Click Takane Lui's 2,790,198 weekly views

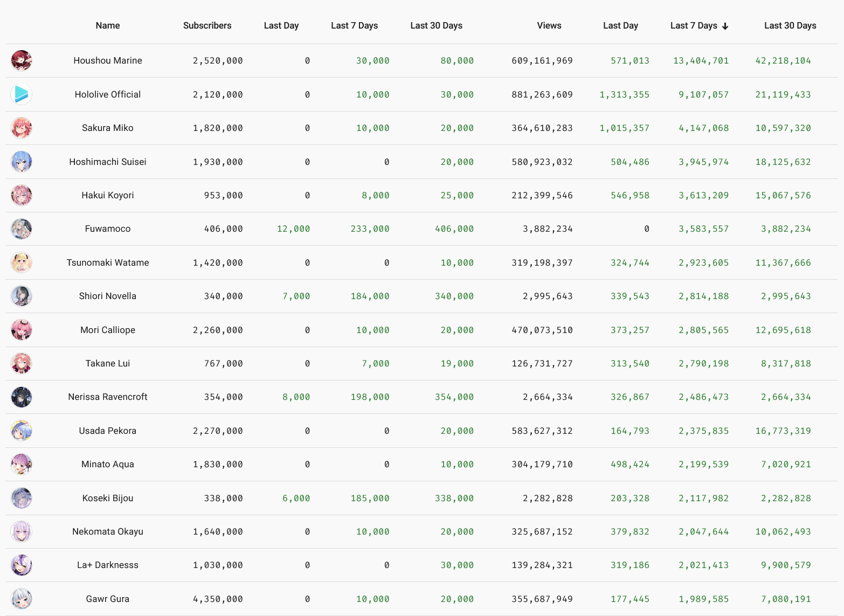click(703, 363)
